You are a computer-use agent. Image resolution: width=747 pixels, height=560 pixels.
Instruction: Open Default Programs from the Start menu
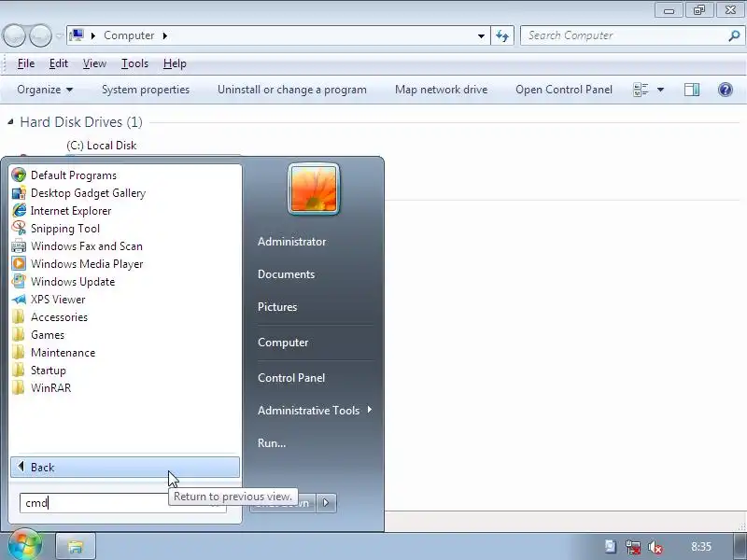point(125,175)
